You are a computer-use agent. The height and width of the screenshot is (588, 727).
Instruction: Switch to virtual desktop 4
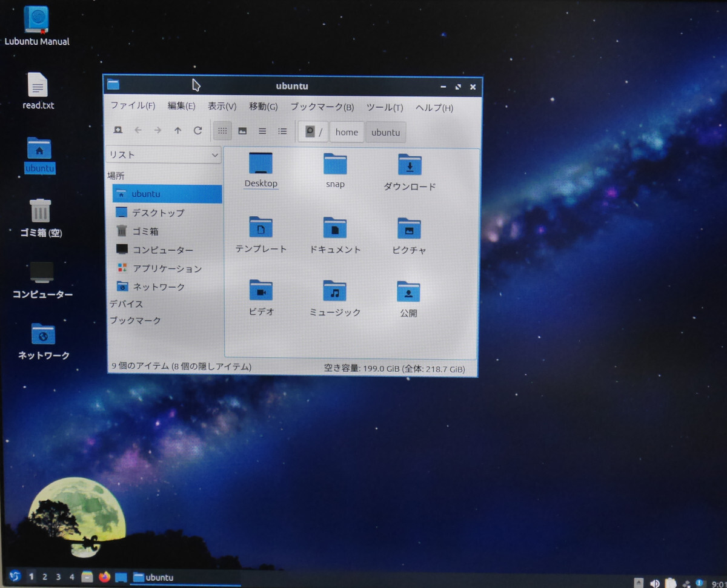click(71, 577)
